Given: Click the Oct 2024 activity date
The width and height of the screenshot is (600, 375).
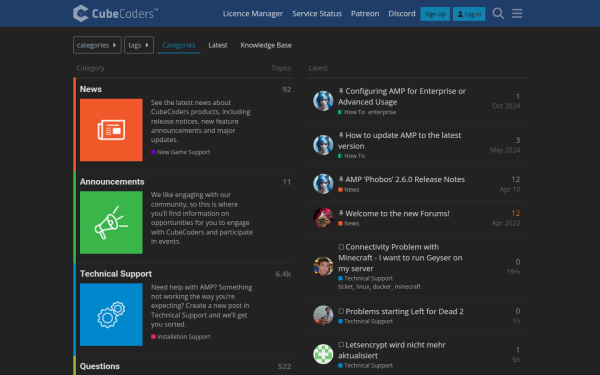Looking at the screenshot, I should click(506, 106).
